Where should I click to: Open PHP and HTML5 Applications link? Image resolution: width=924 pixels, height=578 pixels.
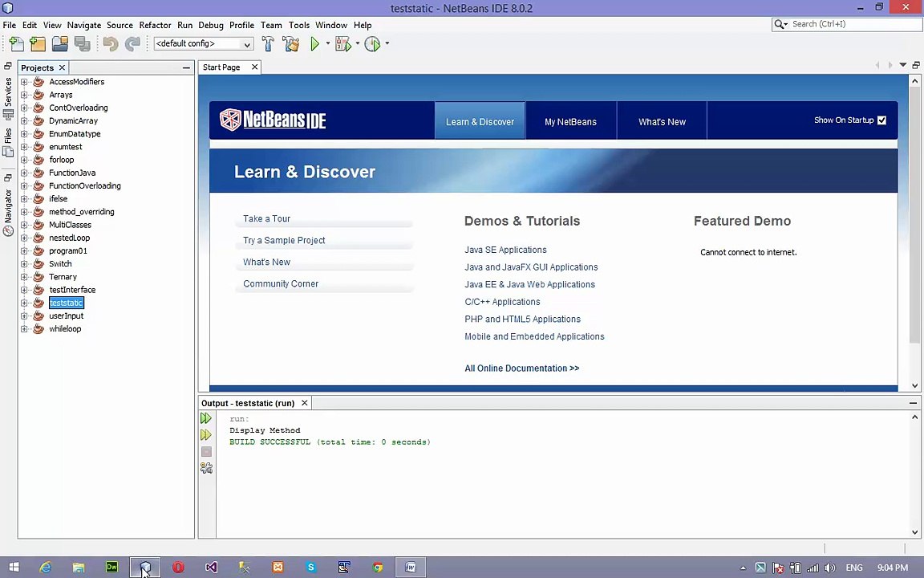pyautogui.click(x=523, y=319)
